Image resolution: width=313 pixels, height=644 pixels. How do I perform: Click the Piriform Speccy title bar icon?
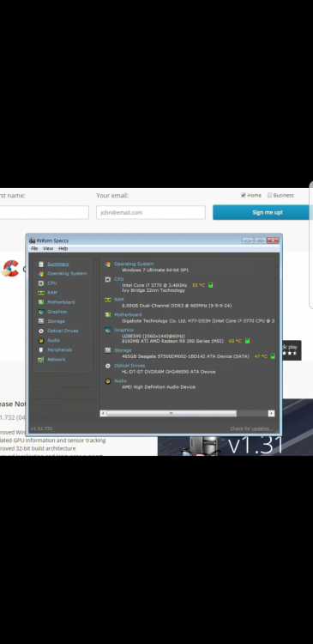click(32, 240)
